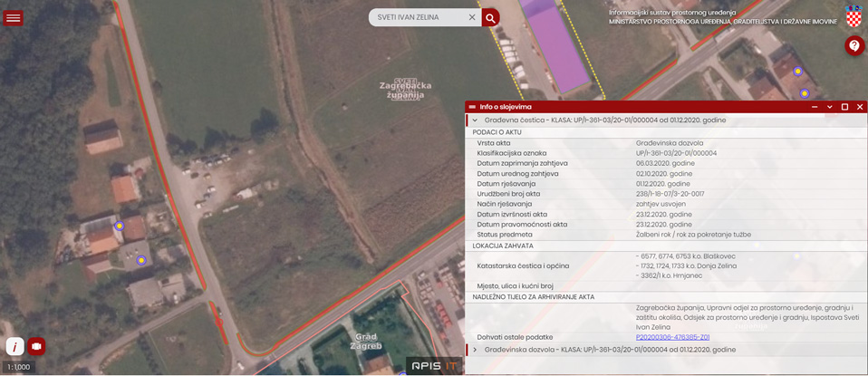Open link P20200306-476385-Z01
This screenshot has height=376, width=868.
pyautogui.click(x=672, y=337)
